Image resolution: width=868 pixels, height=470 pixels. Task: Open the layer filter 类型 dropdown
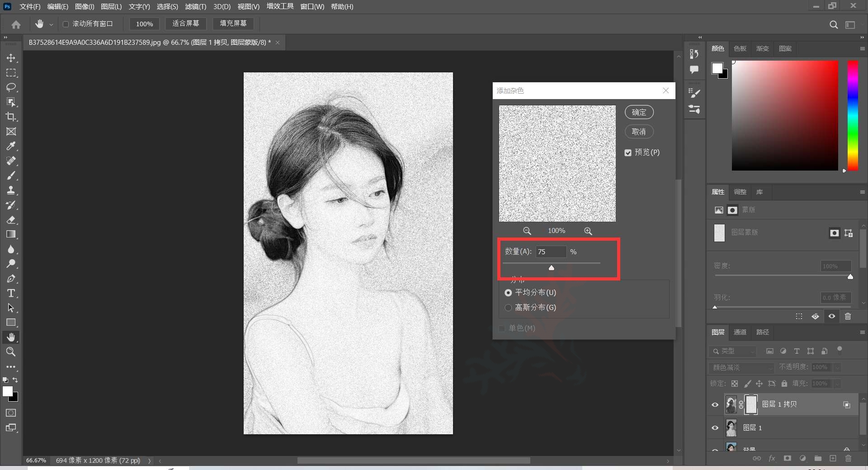coord(732,351)
